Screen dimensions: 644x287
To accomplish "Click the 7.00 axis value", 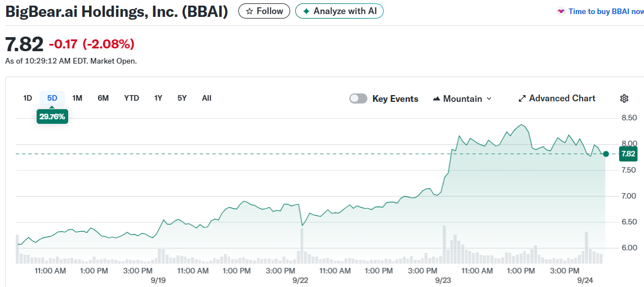I will pyautogui.click(x=628, y=196).
